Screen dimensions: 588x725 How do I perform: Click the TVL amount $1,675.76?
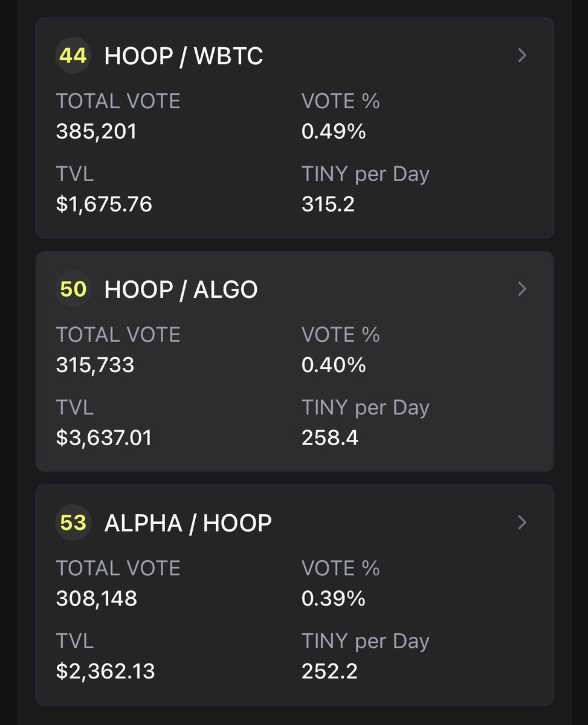click(x=104, y=204)
